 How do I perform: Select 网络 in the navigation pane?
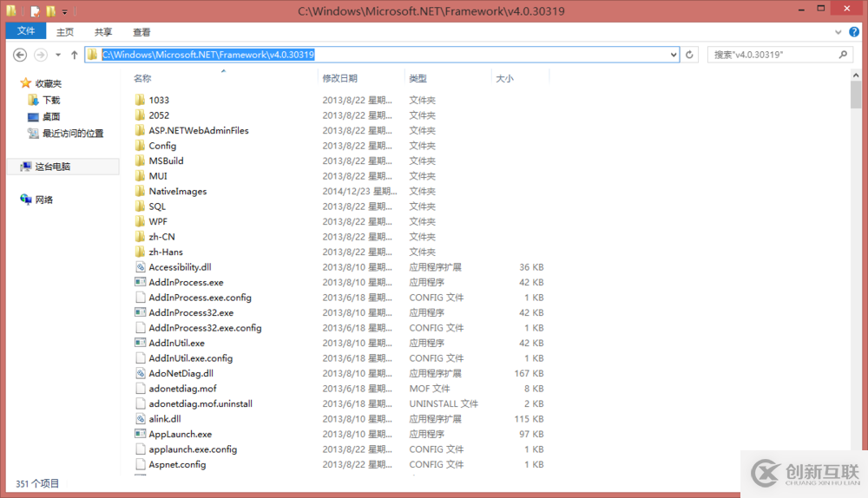tap(43, 200)
